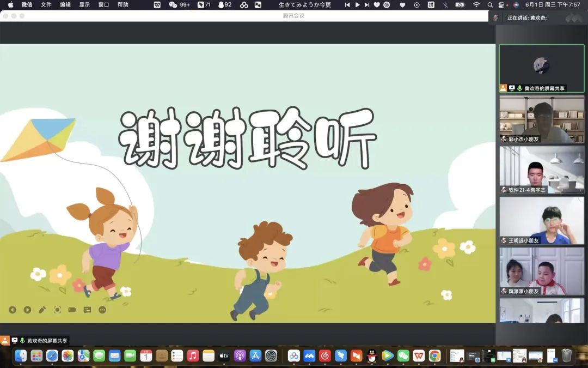Viewport: 588px width, 368px height.
Task: Click 王明远小朋友 participant video tile
Action: (542, 220)
